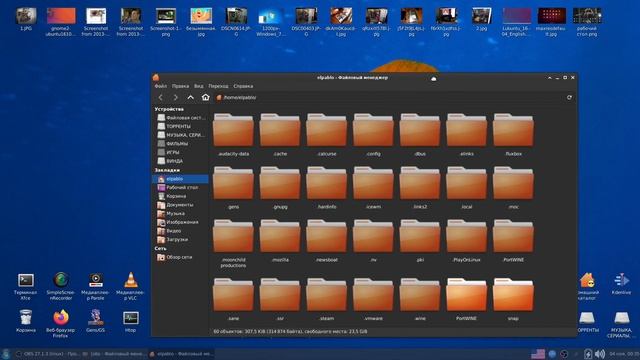The height and width of the screenshot is (360, 640).
Task: Open the Переход menu
Action: click(x=218, y=86)
